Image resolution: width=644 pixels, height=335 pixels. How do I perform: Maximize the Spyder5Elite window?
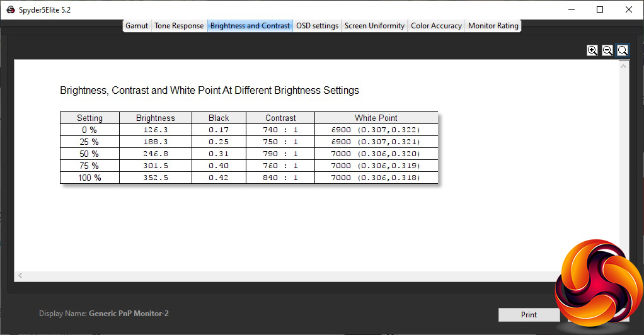click(x=600, y=9)
